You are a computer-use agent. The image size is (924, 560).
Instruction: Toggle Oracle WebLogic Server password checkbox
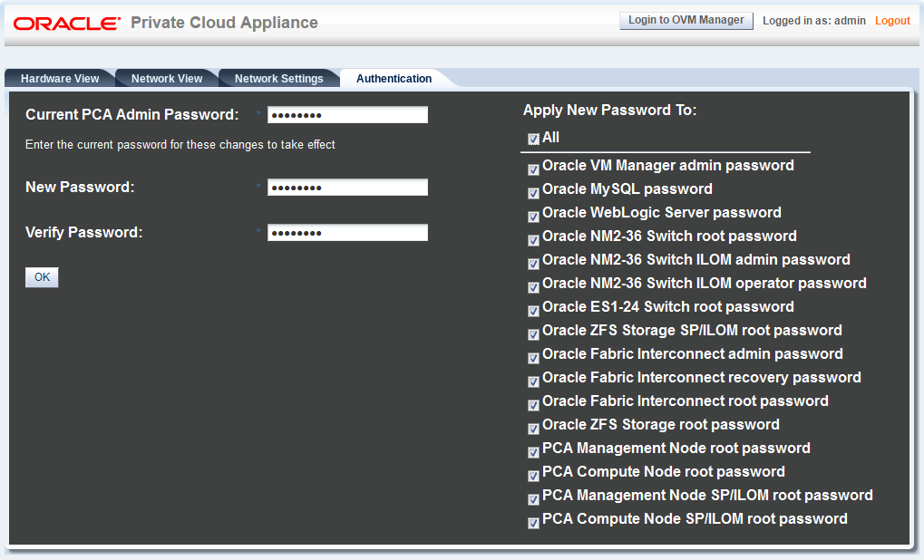coord(534,217)
